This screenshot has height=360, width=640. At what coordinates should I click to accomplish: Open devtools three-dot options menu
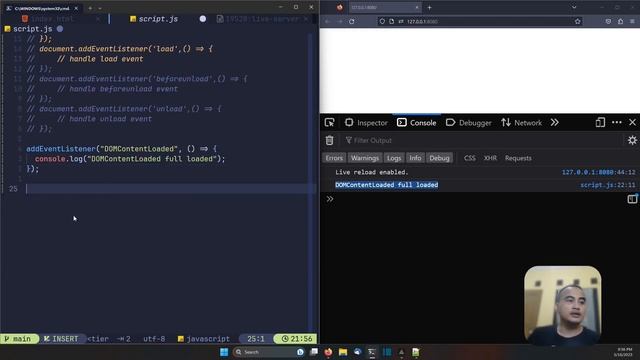coord(617,122)
